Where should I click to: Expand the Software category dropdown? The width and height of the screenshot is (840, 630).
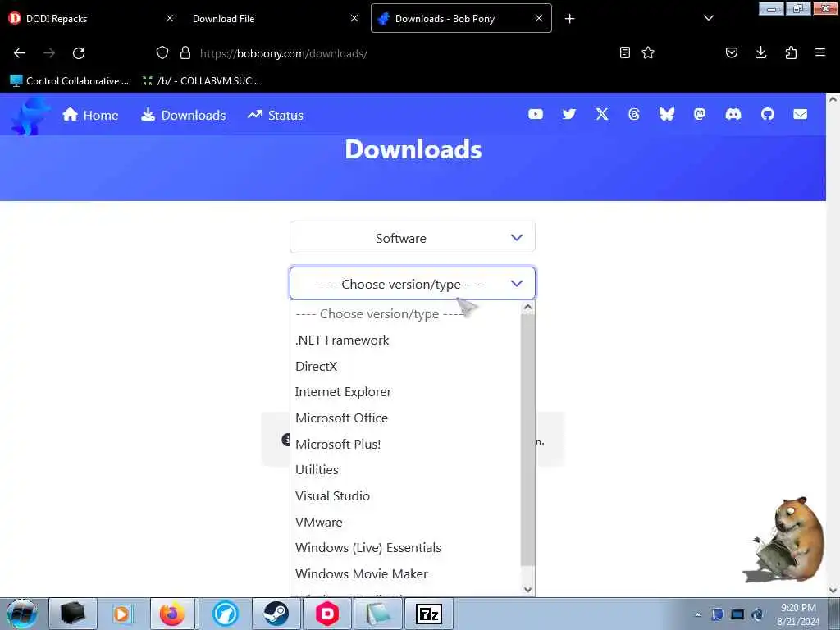[413, 237]
